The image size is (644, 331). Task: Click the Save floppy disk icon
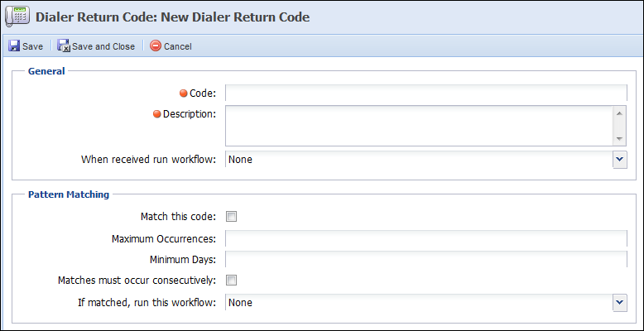tap(14, 46)
